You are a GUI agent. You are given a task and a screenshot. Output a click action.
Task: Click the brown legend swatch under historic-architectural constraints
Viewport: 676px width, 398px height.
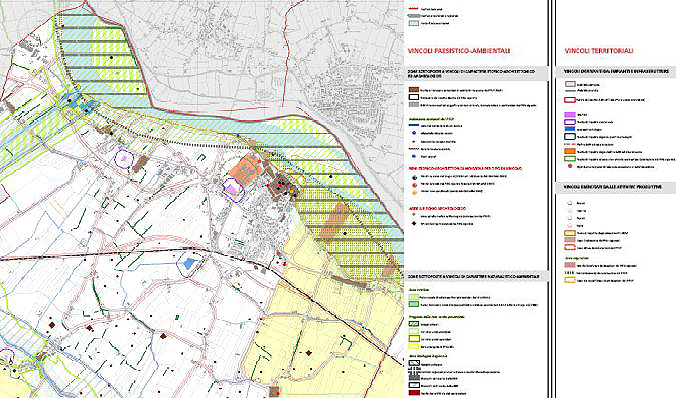point(414,90)
